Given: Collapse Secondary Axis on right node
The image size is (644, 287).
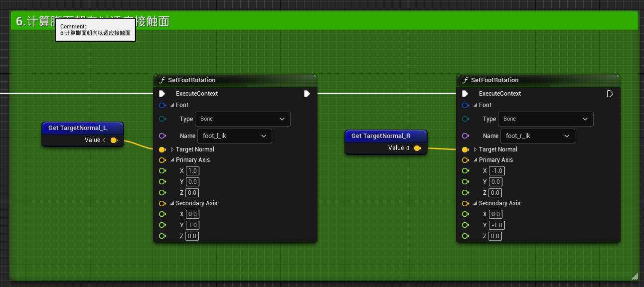Looking at the screenshot, I should click(x=476, y=203).
